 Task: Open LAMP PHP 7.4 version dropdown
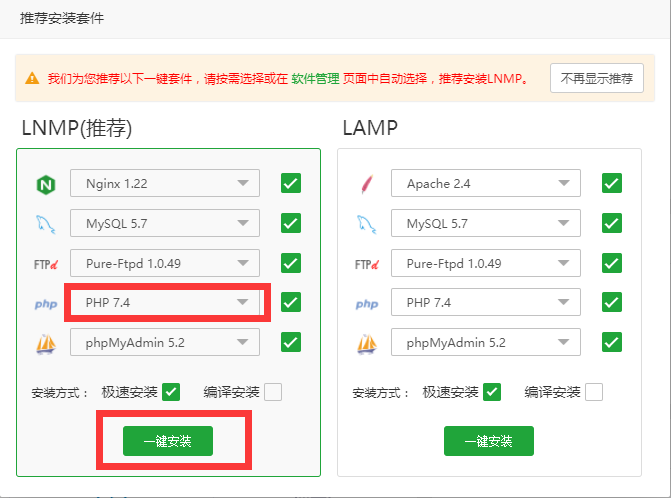pyautogui.click(x=486, y=302)
